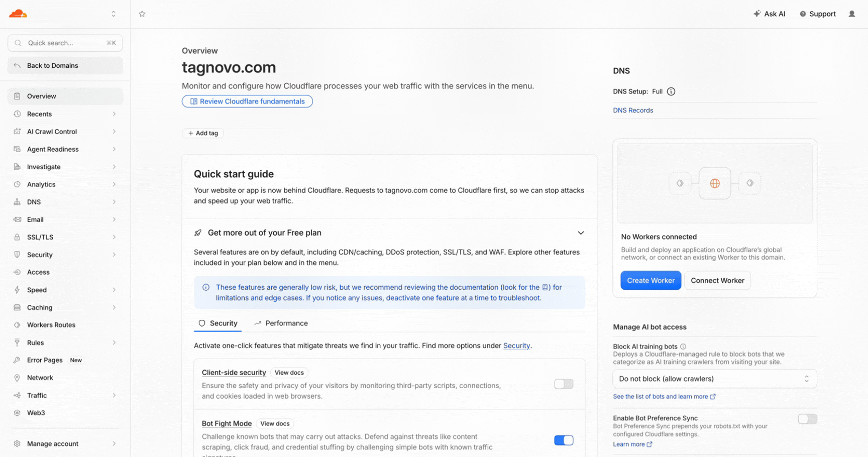Click the Overview sidebar icon
This screenshot has height=457, width=868.
(x=17, y=96)
